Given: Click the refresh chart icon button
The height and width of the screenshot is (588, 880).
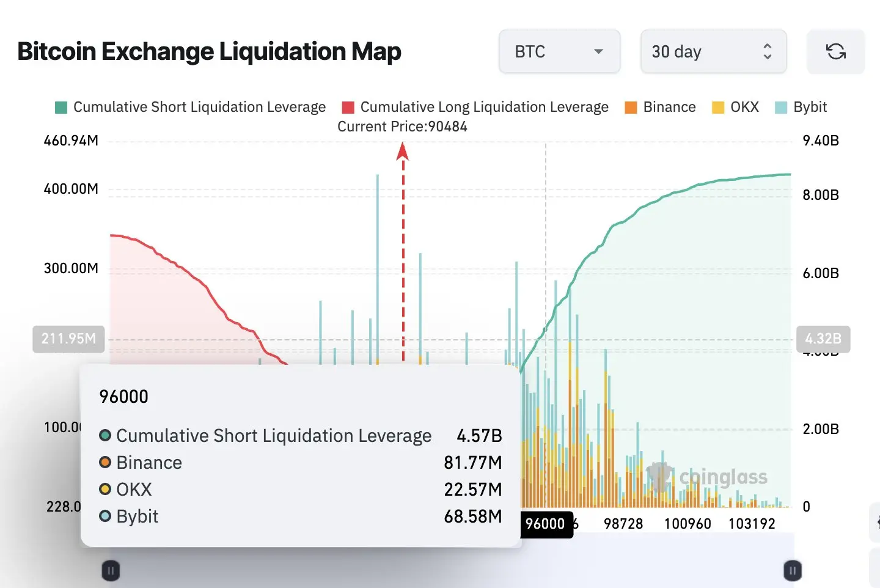Looking at the screenshot, I should point(835,51).
